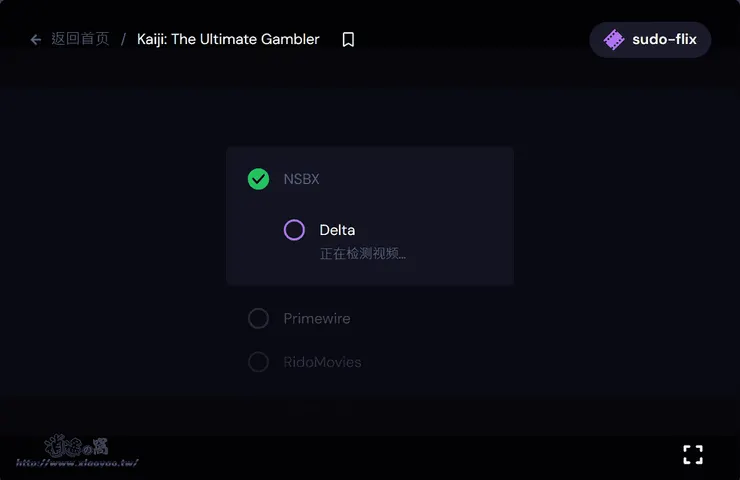
Task: Select the Delta source label
Action: 337,230
